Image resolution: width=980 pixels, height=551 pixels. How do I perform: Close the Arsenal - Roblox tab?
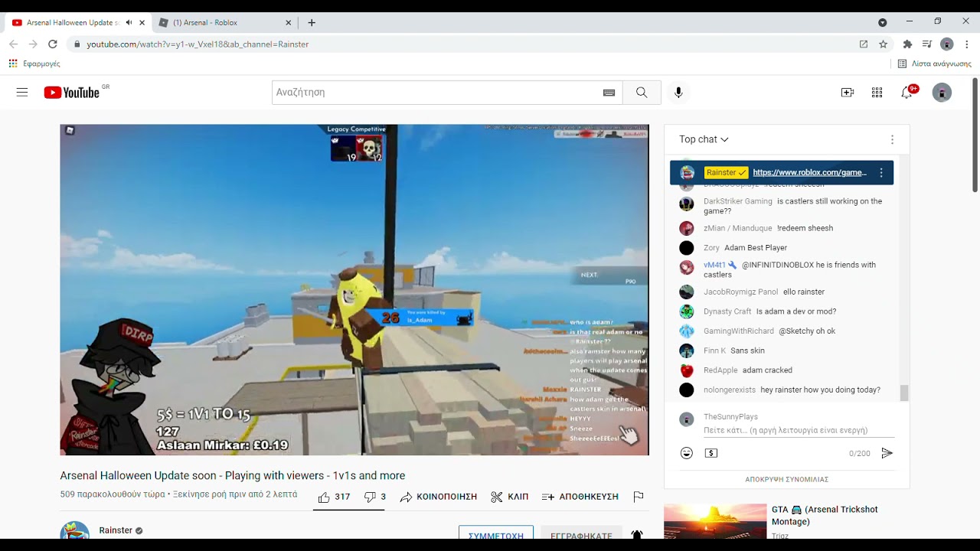coord(289,23)
